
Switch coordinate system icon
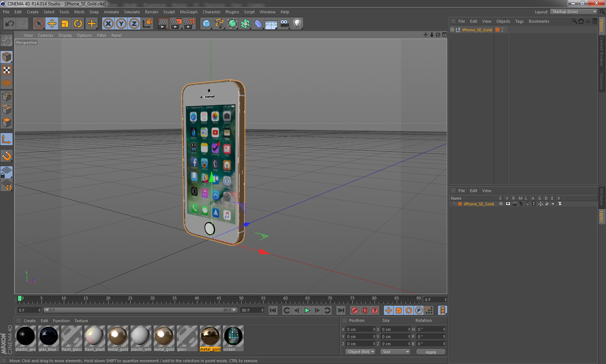[x=148, y=24]
